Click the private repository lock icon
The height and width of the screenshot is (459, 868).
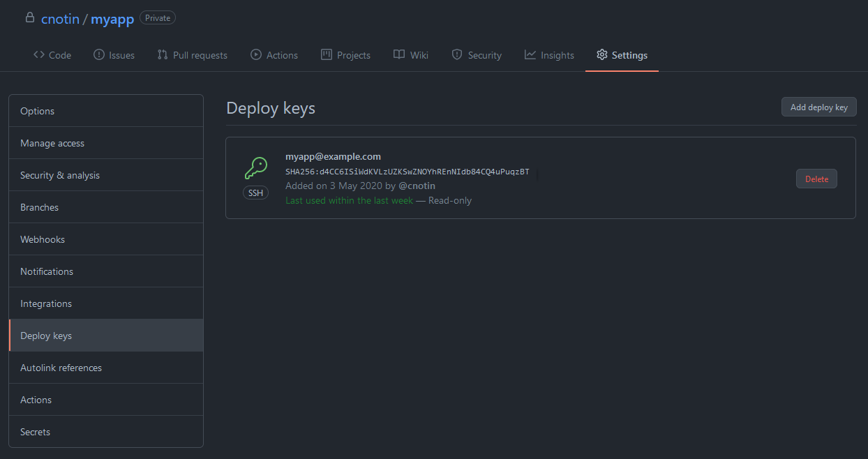[x=29, y=17]
